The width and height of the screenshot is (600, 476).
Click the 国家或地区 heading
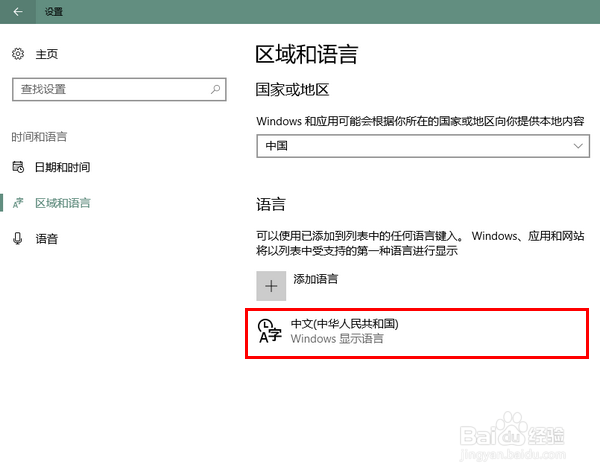tap(292, 90)
